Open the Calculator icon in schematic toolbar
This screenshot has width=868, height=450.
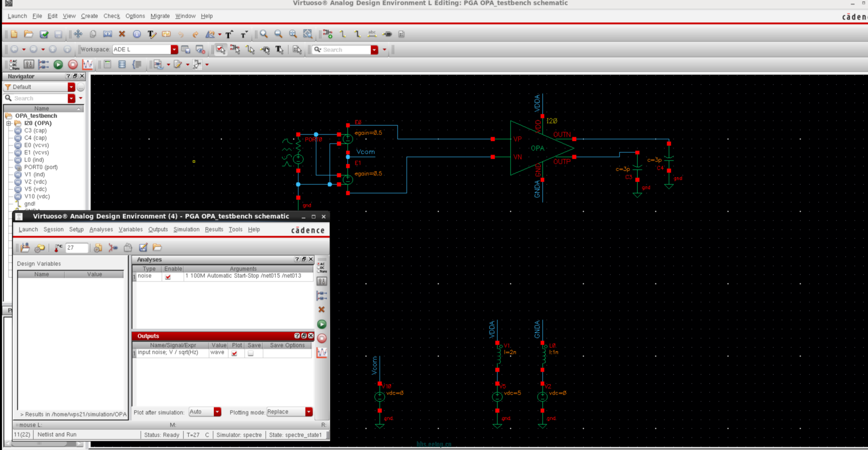107,64
